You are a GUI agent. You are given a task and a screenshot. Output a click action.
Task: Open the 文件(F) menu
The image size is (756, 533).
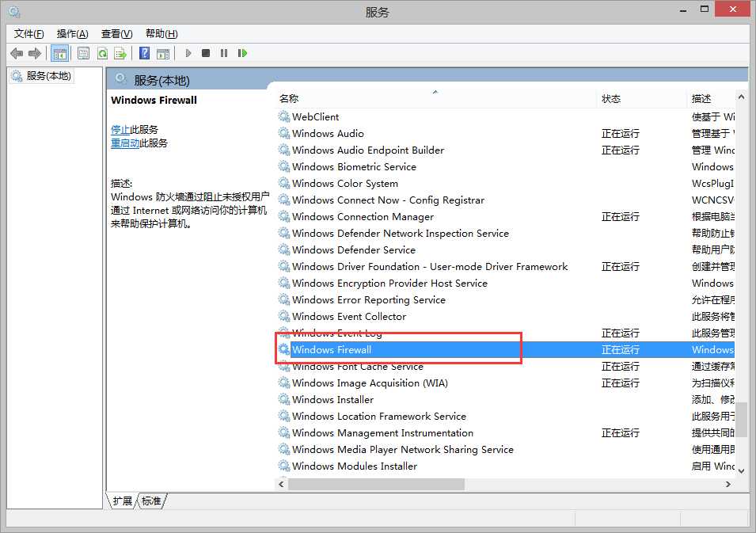[x=29, y=34]
